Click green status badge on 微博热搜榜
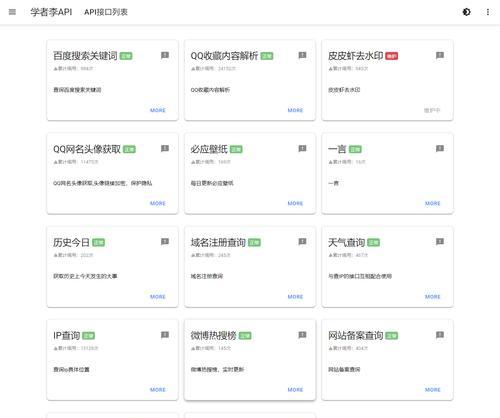Viewport: 500px width, 418px height. [245, 336]
